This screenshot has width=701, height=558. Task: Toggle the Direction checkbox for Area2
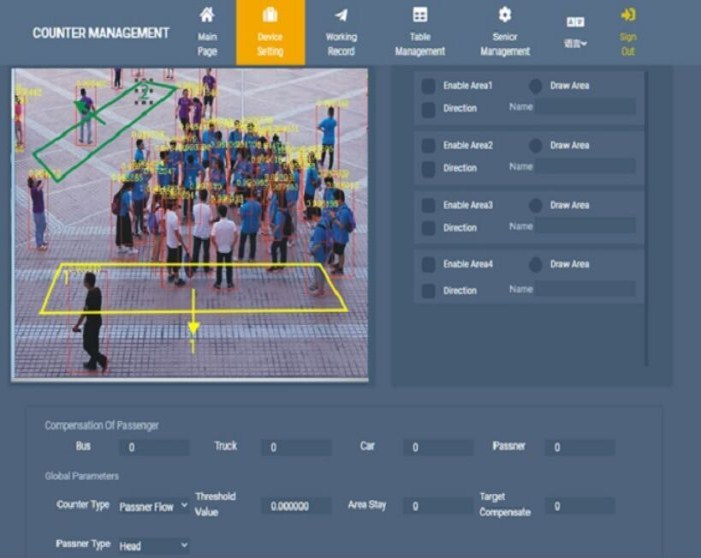[x=428, y=168]
